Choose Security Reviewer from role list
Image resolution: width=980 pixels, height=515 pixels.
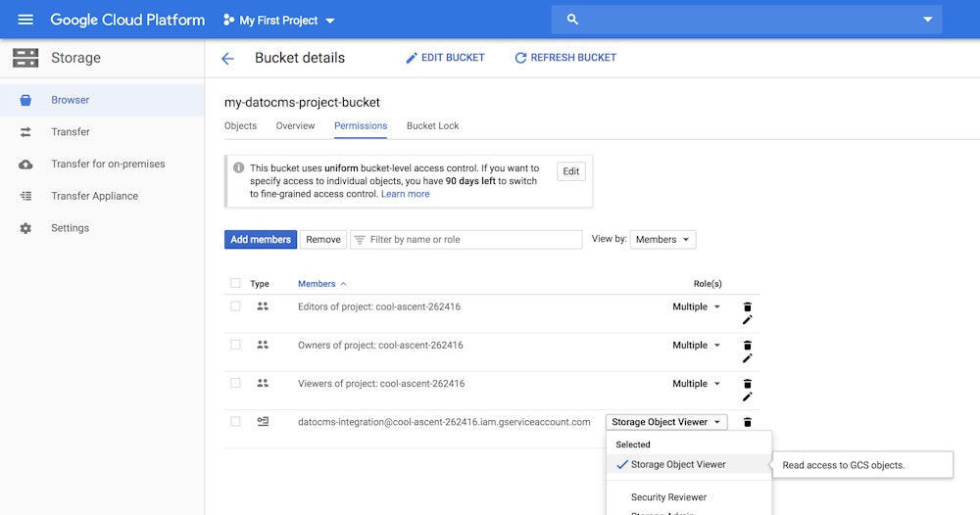[x=668, y=497]
